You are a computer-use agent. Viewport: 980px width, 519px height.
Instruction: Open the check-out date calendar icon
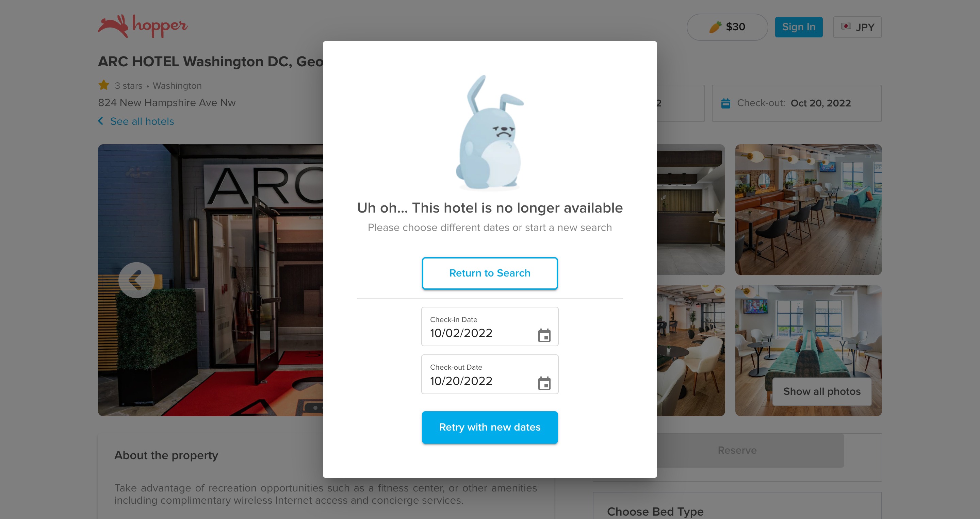click(544, 383)
